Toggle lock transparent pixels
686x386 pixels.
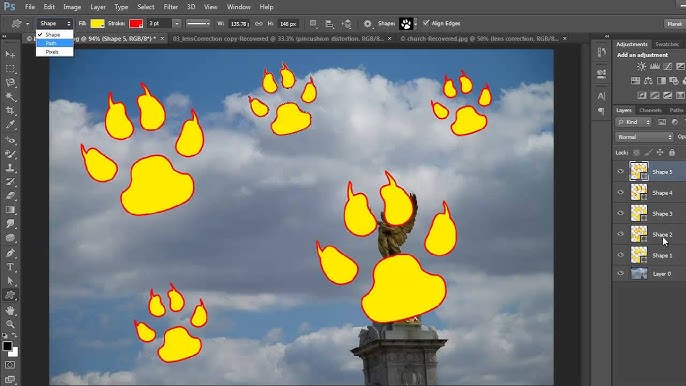coord(637,152)
